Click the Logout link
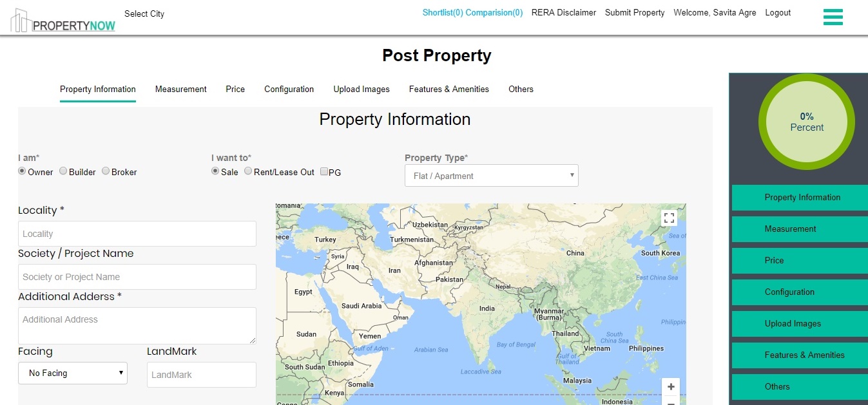 778,12
